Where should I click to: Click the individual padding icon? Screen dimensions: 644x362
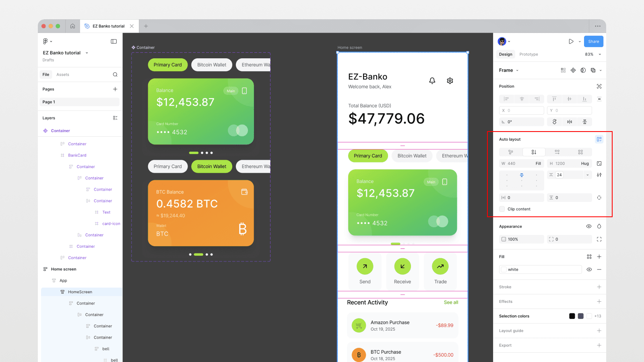pyautogui.click(x=599, y=198)
